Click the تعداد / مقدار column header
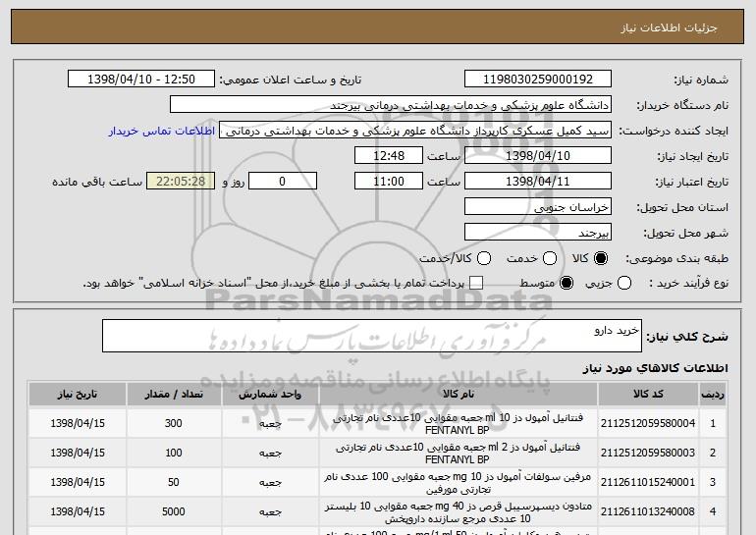756x535 pixels. pyautogui.click(x=174, y=395)
